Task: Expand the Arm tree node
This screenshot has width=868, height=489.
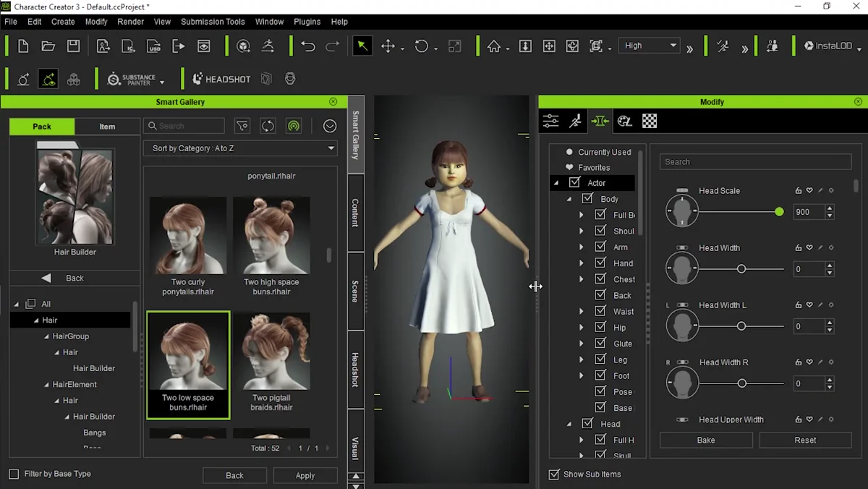Action: (581, 247)
